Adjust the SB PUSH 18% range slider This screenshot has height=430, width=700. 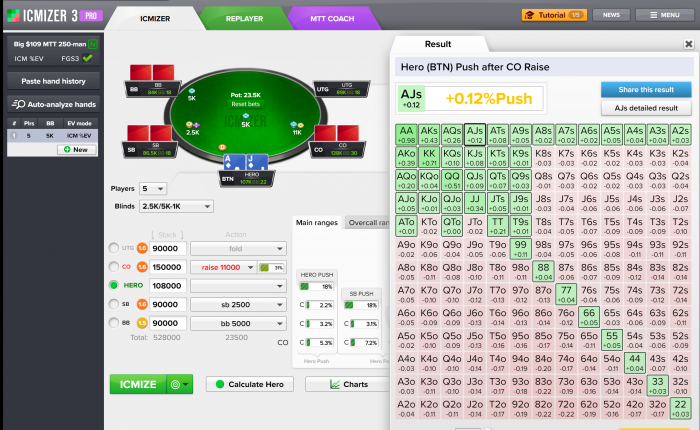point(361,305)
